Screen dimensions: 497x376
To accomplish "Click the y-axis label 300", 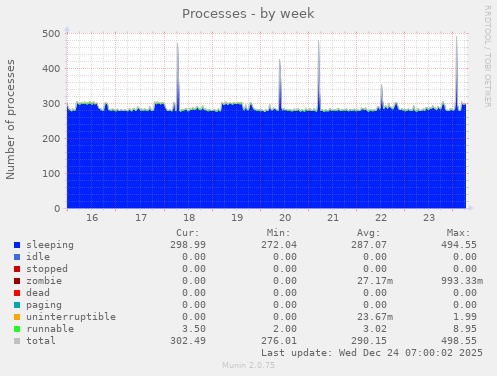I will (51, 104).
